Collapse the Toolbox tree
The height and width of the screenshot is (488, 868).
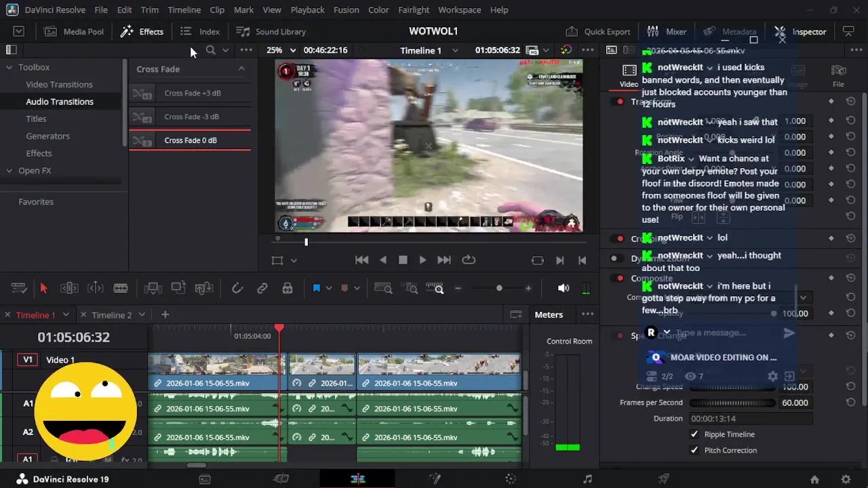coord(9,67)
